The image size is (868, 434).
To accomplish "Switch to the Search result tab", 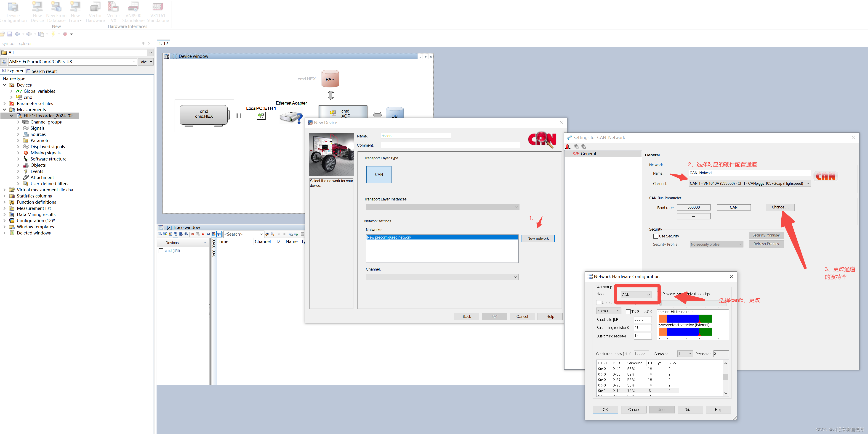I will [x=42, y=71].
